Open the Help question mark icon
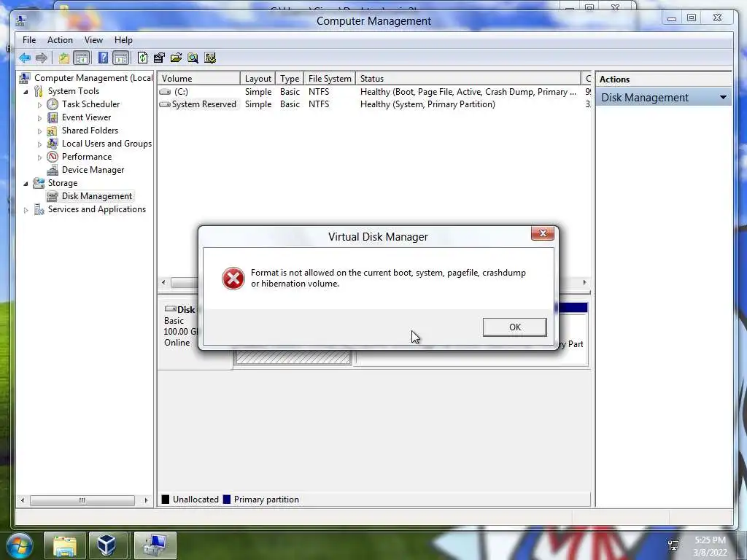The width and height of the screenshot is (747, 560). point(103,58)
